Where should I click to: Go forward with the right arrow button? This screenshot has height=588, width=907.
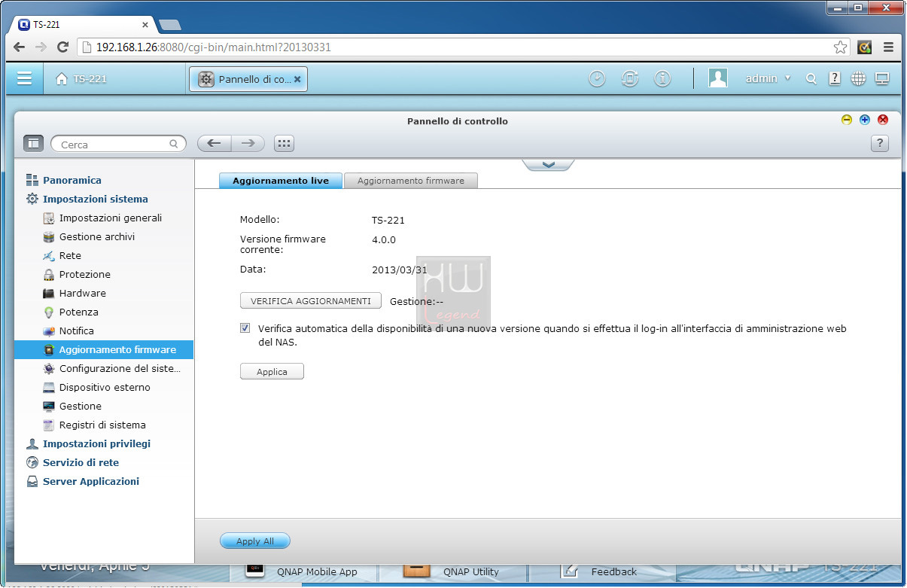point(248,143)
